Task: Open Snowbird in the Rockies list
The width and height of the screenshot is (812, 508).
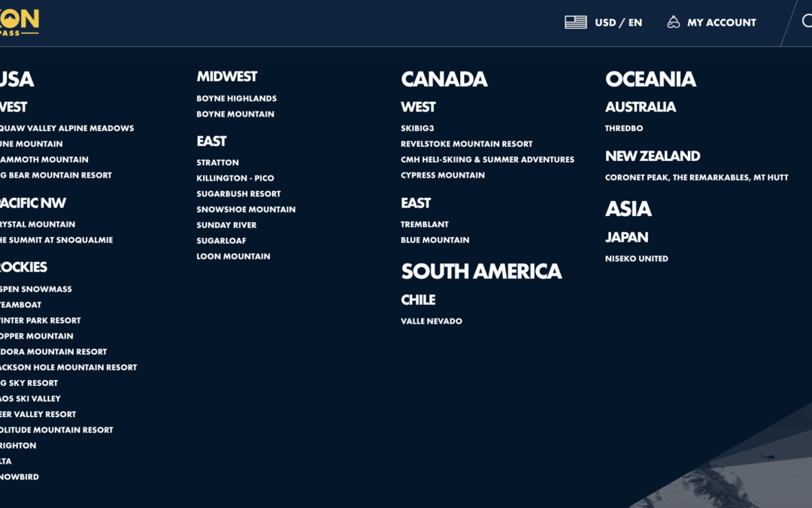Action: pyautogui.click(x=19, y=477)
